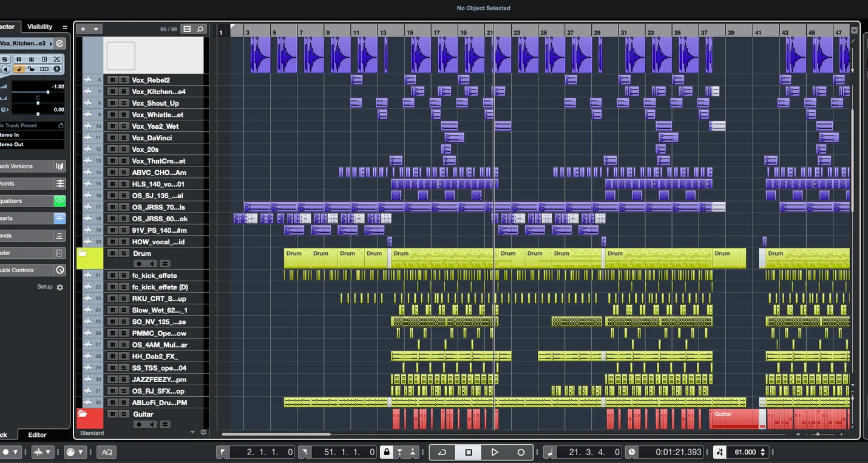Click the Find Tracks magnifier icon
The image size is (868, 463).
click(x=200, y=29)
